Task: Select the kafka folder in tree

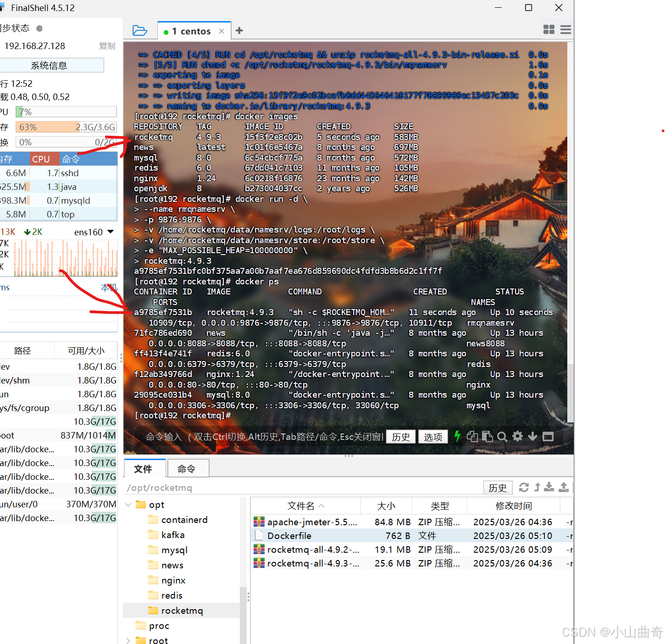Action: pos(166,535)
